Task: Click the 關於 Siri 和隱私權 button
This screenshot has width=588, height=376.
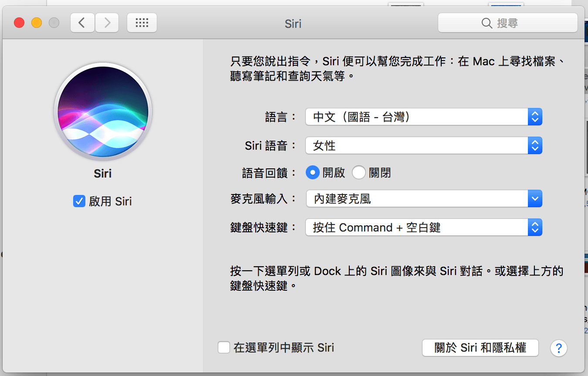Action: [x=480, y=348]
